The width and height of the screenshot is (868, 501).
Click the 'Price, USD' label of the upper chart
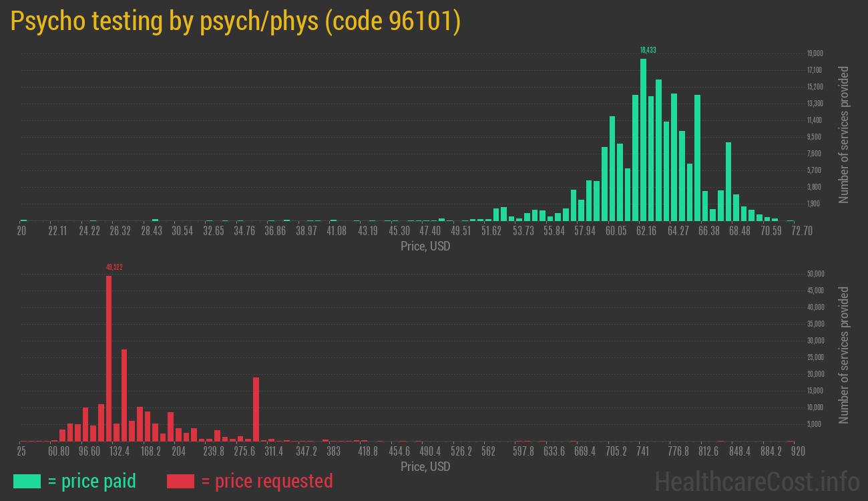[x=425, y=246]
